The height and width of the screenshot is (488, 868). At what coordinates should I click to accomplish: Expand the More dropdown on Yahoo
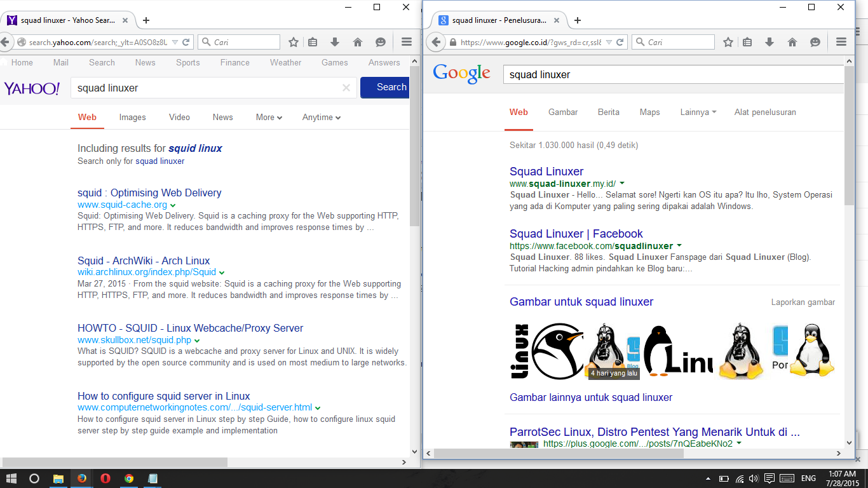point(269,118)
